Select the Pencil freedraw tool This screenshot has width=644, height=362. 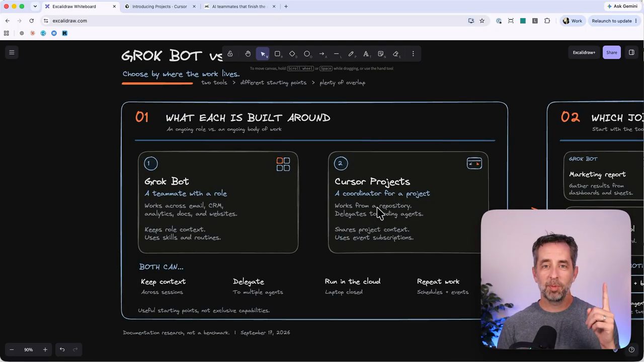pos(351,54)
